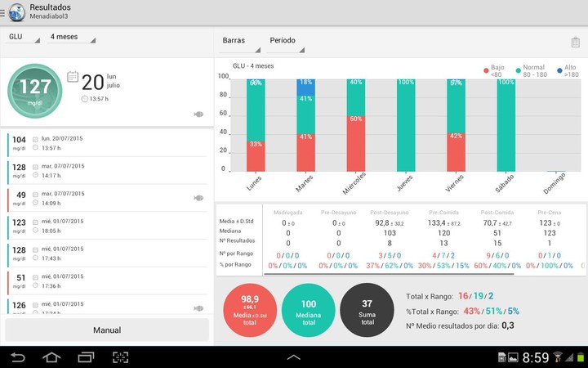Tap the red Bajo legend dot
Viewport: 588px width, 368px height.
pos(487,70)
